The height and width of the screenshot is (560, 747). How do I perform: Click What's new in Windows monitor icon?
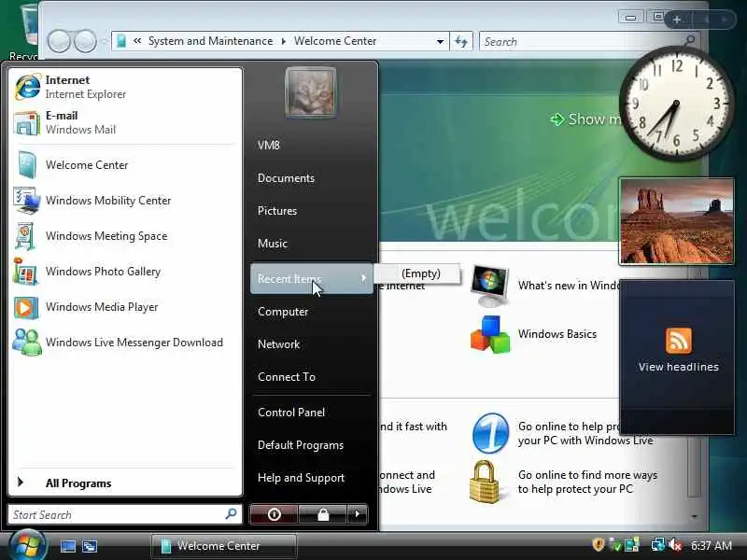[x=489, y=286]
